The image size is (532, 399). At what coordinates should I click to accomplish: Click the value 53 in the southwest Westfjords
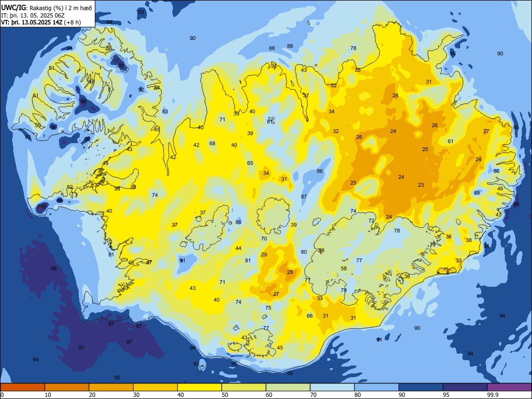(x=38, y=125)
